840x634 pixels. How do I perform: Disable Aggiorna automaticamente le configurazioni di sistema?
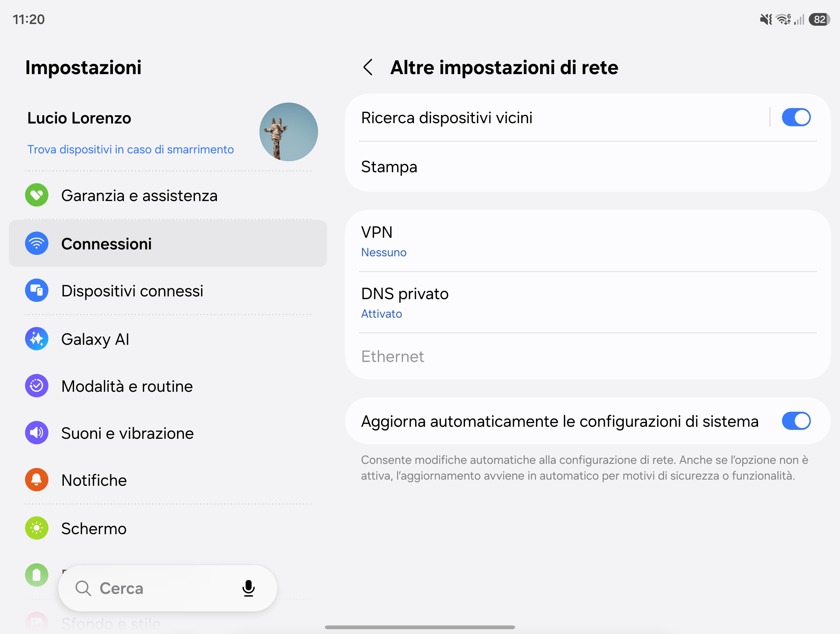point(796,421)
